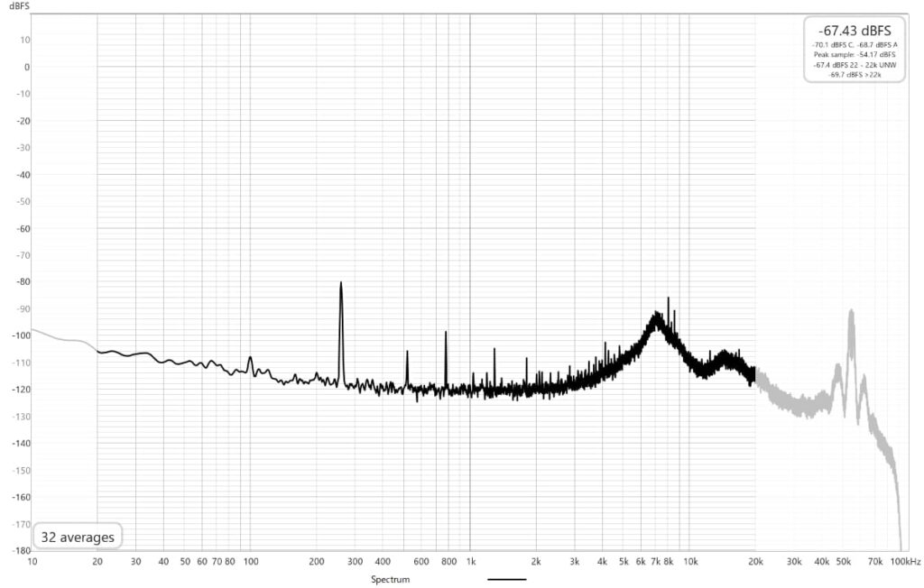Screen dimensions: 924x588
Task: Click the broad hump peak near 7k
Action: click(x=658, y=315)
